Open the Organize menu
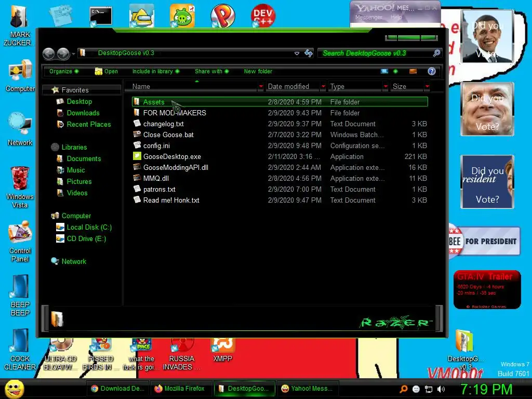The height and width of the screenshot is (399, 532). tap(64, 71)
